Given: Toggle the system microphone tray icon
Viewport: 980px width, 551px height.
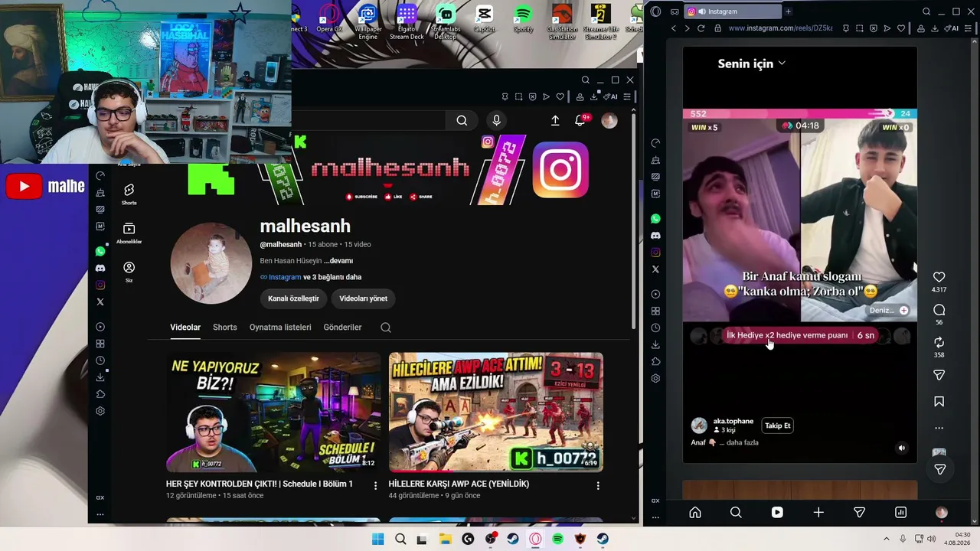Looking at the screenshot, I should coord(903,539).
